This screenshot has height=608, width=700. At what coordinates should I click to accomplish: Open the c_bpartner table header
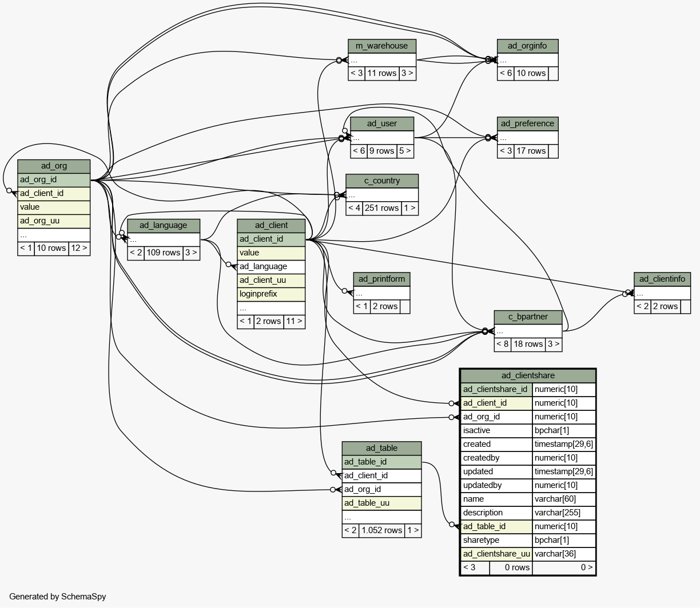[528, 317]
